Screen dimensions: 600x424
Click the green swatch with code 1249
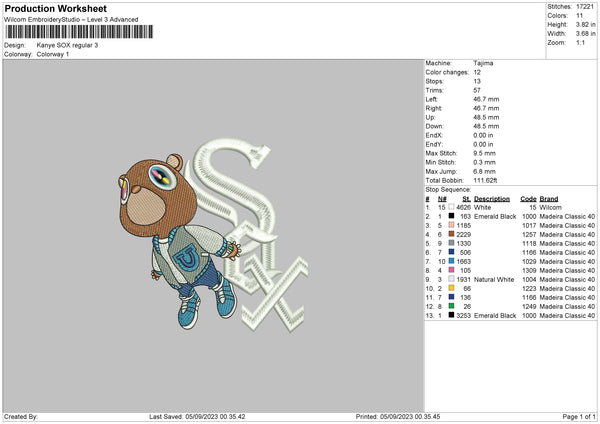tap(450, 305)
